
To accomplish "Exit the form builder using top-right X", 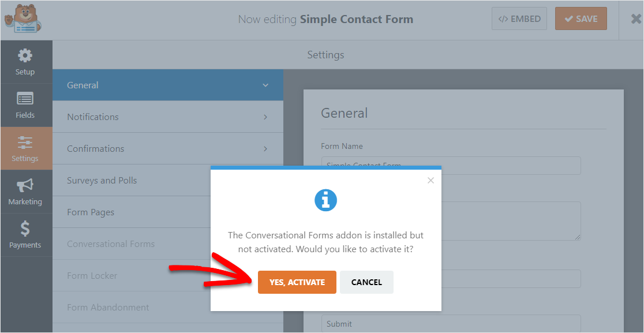I will click(x=636, y=19).
